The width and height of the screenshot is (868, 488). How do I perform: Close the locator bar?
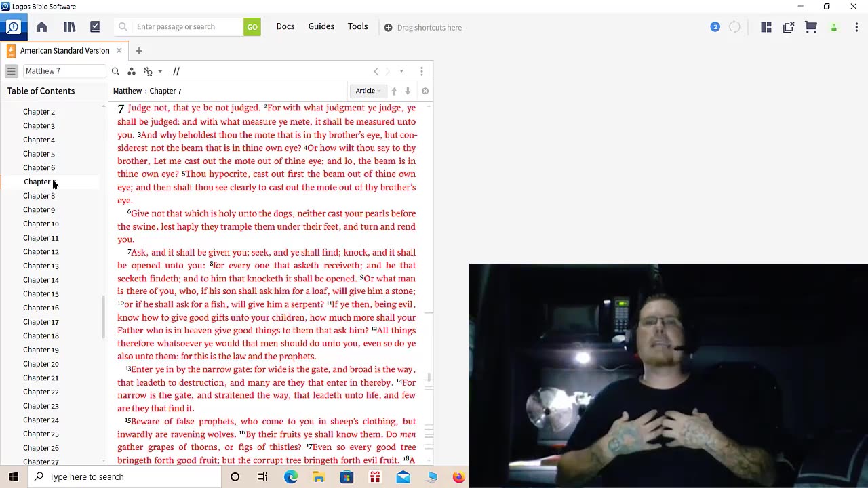(425, 91)
